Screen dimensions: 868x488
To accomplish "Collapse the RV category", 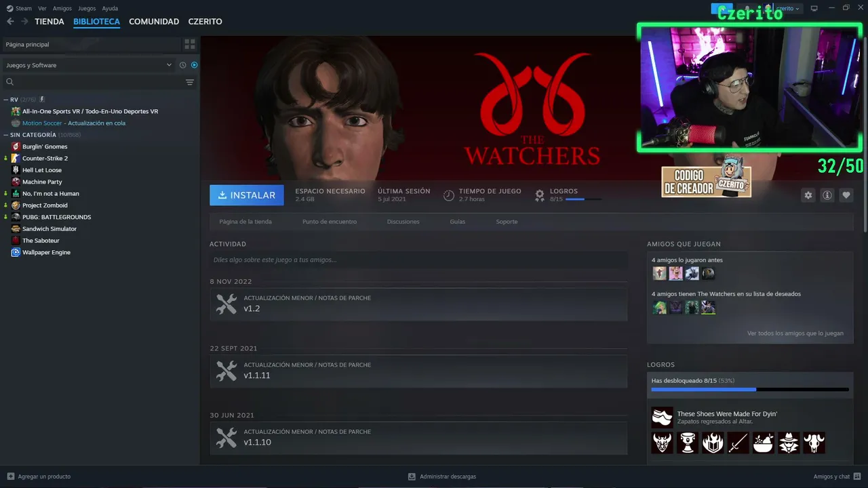I will point(6,100).
